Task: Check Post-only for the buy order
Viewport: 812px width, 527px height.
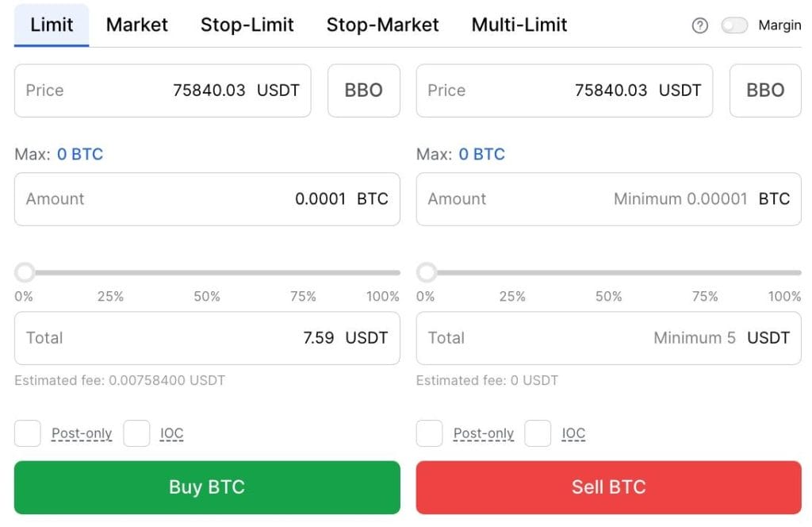Action: point(27,433)
